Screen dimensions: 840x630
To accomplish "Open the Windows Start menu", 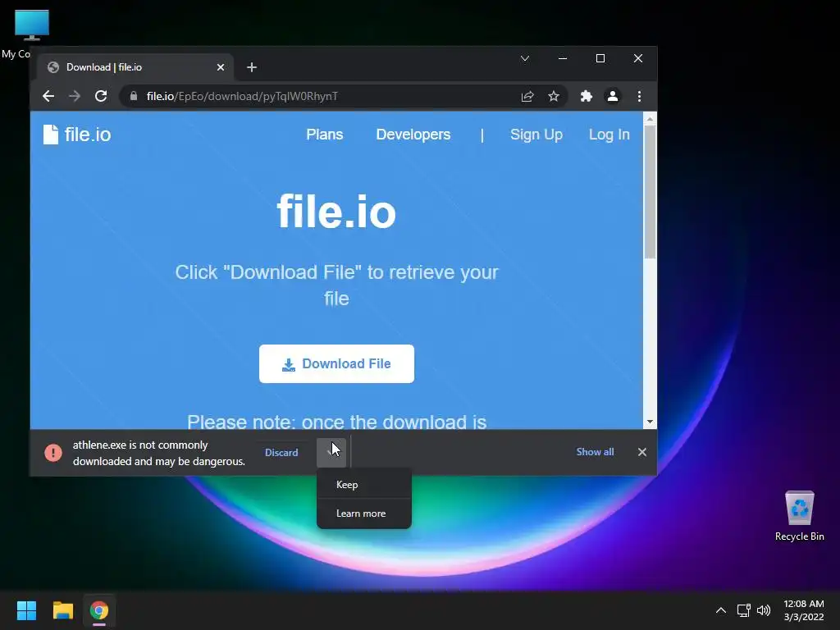I will 26,610.
